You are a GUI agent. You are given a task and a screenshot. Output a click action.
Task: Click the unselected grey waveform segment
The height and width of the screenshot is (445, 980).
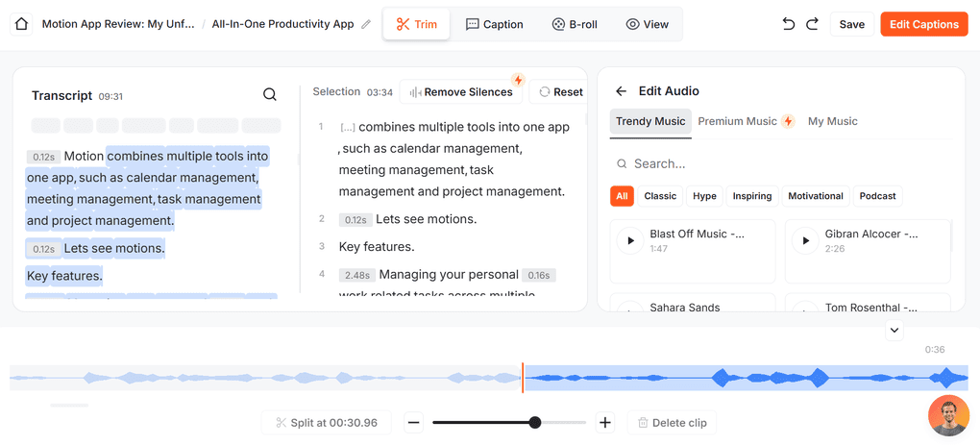[265, 378]
